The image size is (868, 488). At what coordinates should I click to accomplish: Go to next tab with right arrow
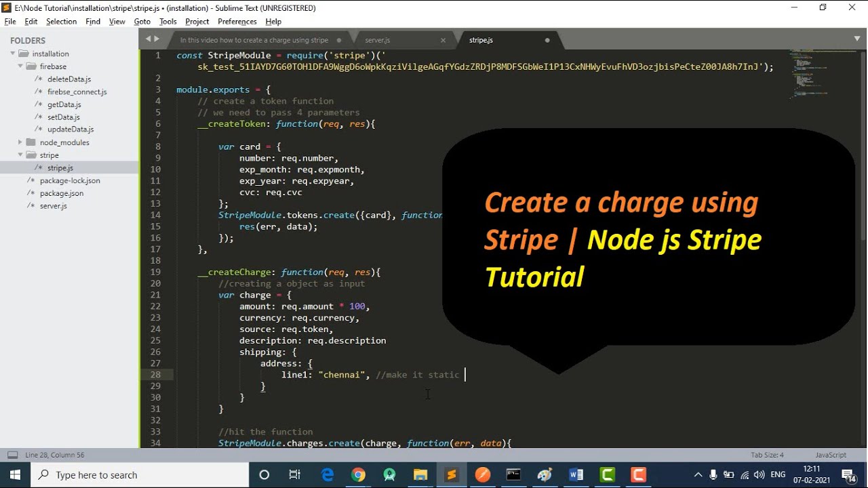[x=157, y=39]
